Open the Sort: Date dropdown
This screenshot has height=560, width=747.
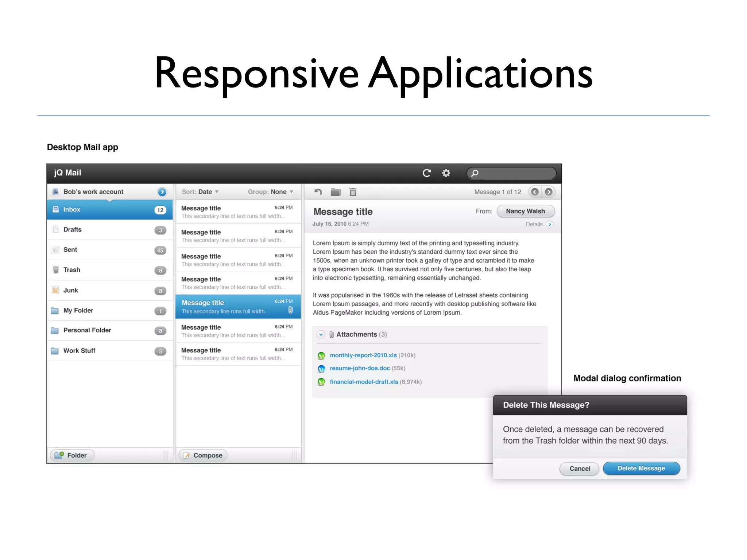point(200,192)
